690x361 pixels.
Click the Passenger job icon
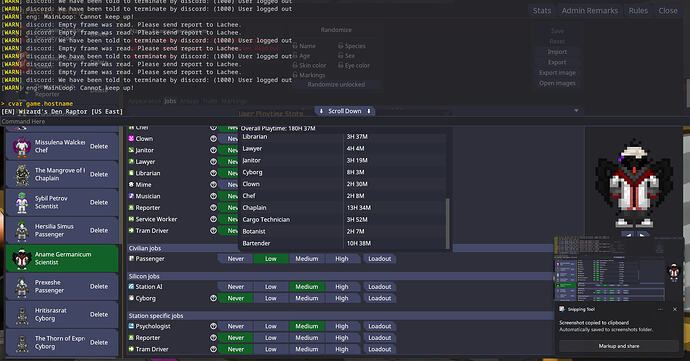click(131, 258)
